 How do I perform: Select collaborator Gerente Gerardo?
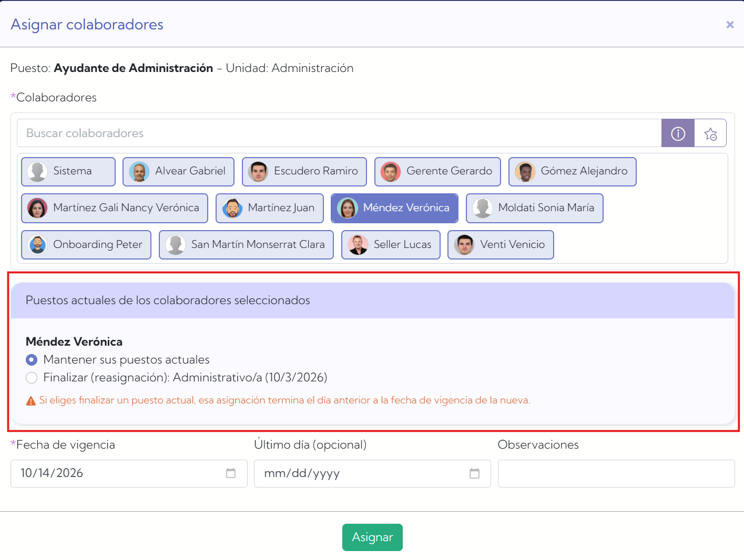click(x=437, y=172)
